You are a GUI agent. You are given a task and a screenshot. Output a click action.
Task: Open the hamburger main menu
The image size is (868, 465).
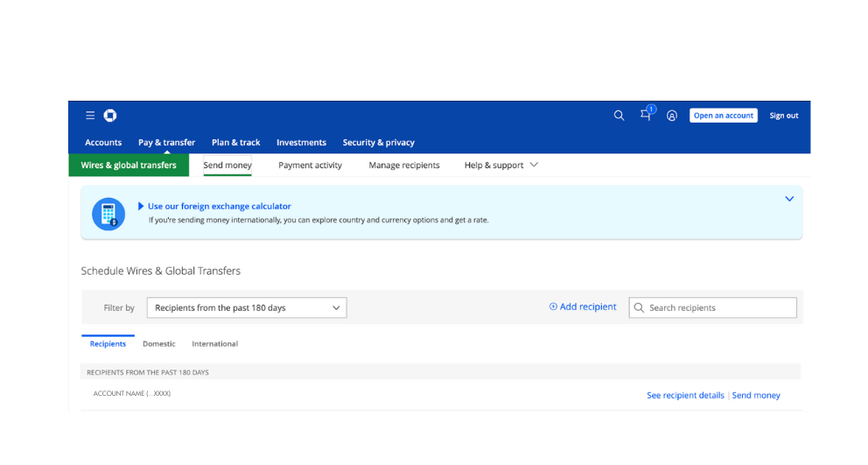tap(90, 116)
